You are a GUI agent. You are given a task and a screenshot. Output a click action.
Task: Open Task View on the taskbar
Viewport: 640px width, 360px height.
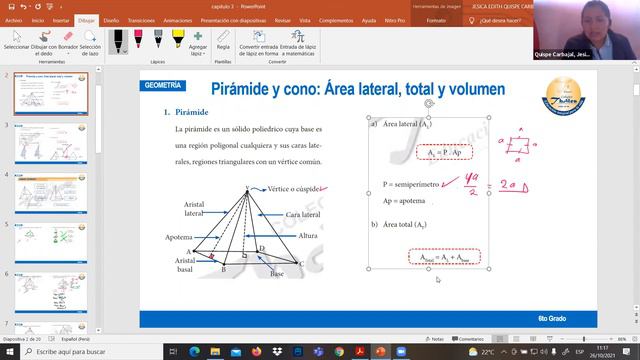click(x=173, y=351)
